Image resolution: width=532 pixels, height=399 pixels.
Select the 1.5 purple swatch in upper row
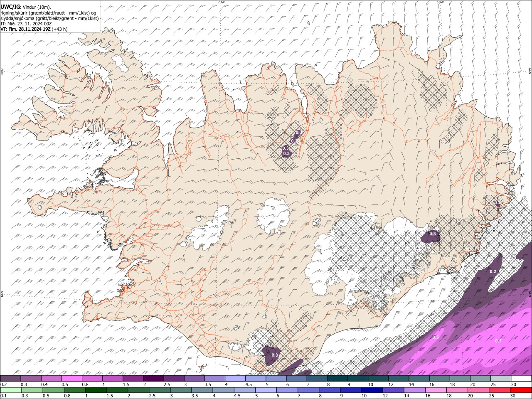click(133, 379)
